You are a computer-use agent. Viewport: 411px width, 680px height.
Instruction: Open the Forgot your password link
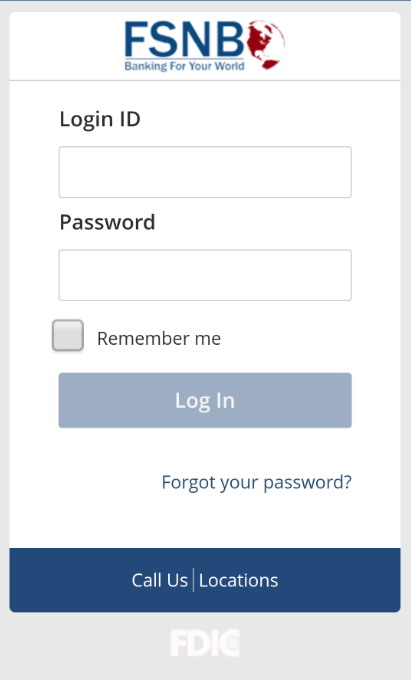[257, 482]
